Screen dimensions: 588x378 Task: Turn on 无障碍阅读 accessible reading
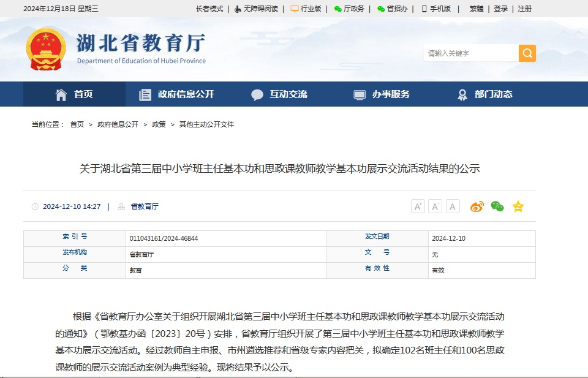(x=256, y=9)
